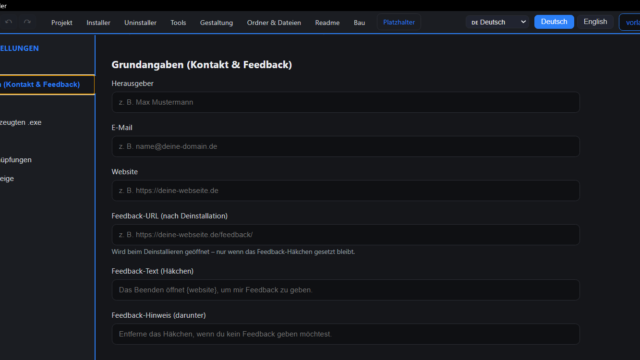The image size is (640, 360).
Task: Click the undo arrow icon
Action: pos(9,22)
